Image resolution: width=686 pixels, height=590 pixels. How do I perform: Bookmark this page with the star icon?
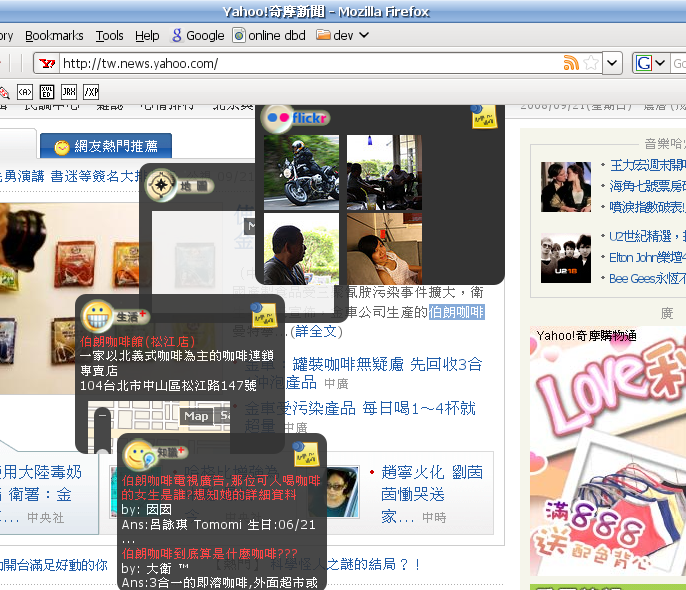pyautogui.click(x=591, y=63)
